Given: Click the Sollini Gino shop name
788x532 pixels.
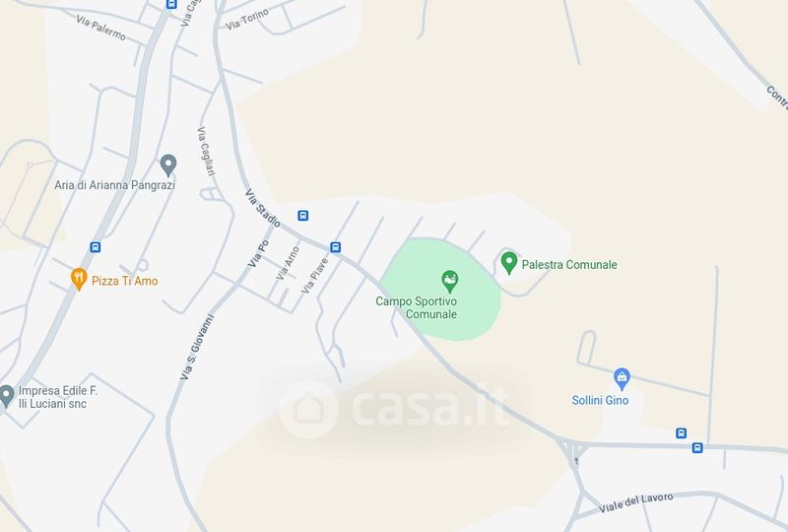Looking at the screenshot, I should [x=600, y=400].
